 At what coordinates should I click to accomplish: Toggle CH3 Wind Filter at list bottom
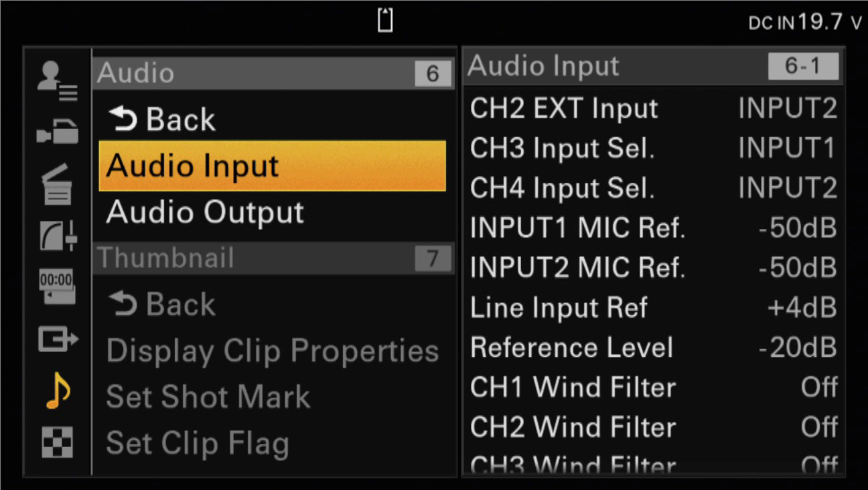coord(653,463)
